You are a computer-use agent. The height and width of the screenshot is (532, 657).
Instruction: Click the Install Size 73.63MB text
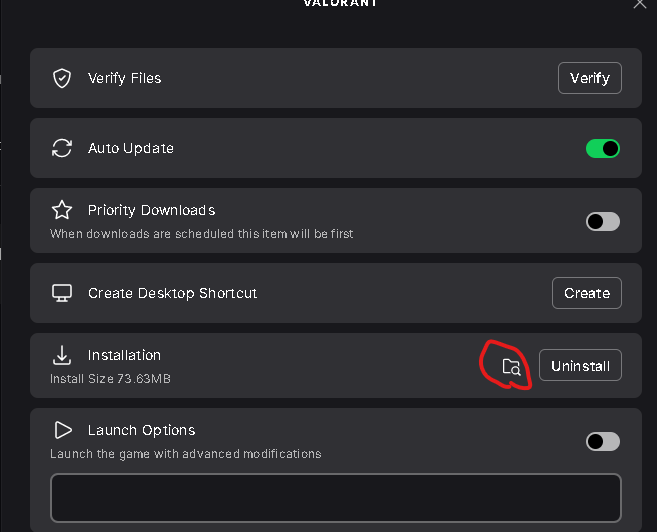[110, 379]
